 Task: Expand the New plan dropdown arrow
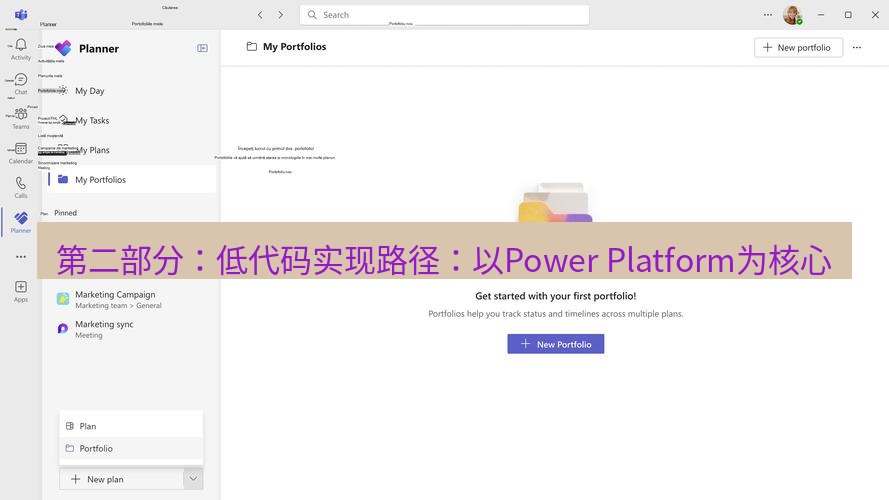193,479
